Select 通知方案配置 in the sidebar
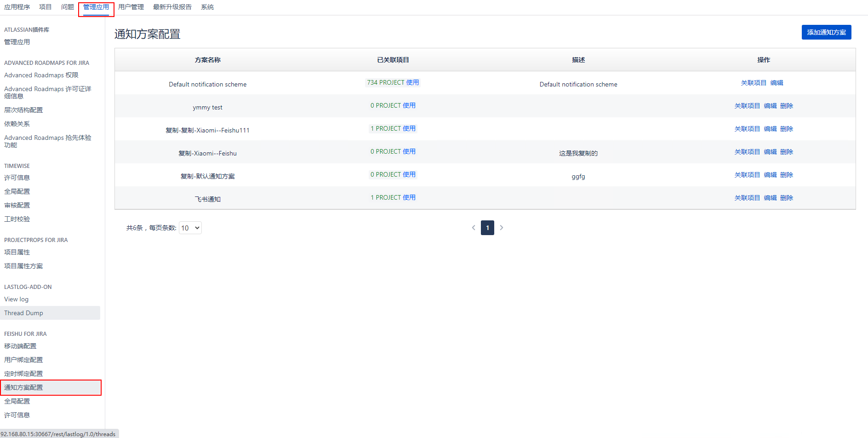The width and height of the screenshot is (868, 438). point(23,387)
